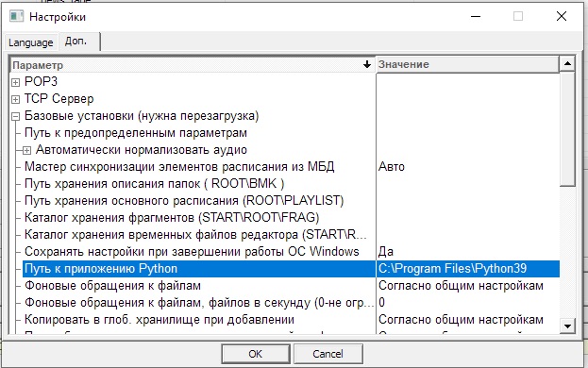Click the vertical scrollbar thumb
Viewport: 588px width, 368px height.
pos(567,128)
